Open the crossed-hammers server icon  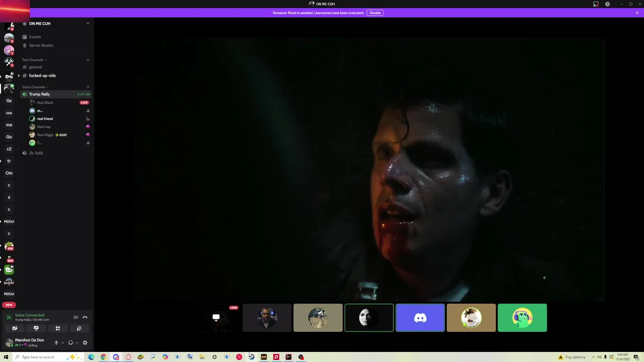(9, 62)
